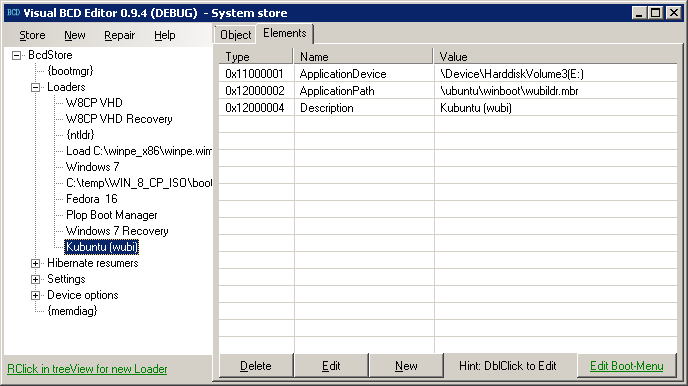The image size is (688, 386).
Task: Select type cell 0x11000001
Action: [x=256, y=74]
